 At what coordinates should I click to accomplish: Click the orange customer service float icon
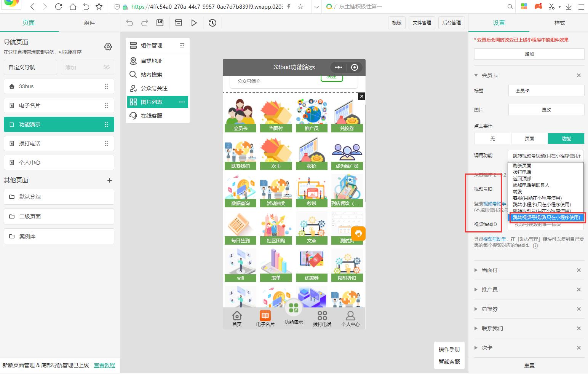click(358, 234)
